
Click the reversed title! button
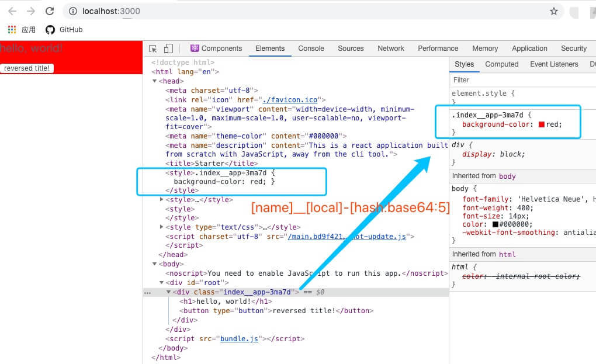coord(27,68)
